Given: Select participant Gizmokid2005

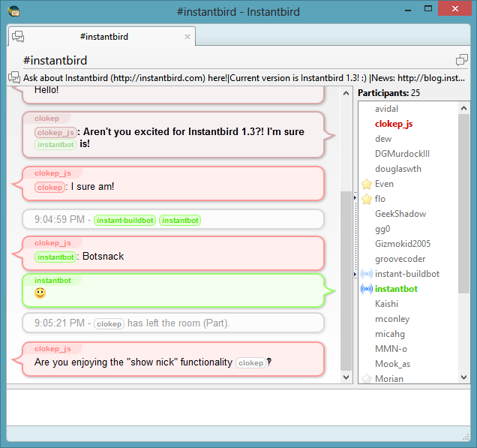Looking at the screenshot, I should point(409,244).
